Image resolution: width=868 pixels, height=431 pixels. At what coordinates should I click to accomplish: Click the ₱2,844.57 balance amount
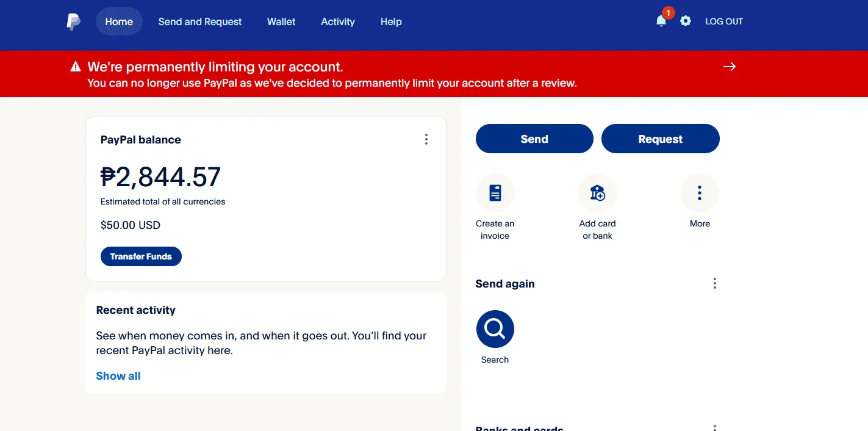161,177
